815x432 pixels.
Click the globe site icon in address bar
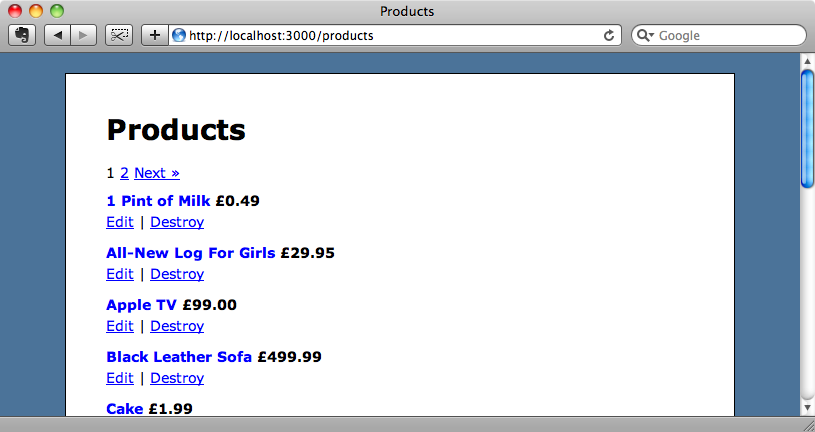(x=179, y=35)
